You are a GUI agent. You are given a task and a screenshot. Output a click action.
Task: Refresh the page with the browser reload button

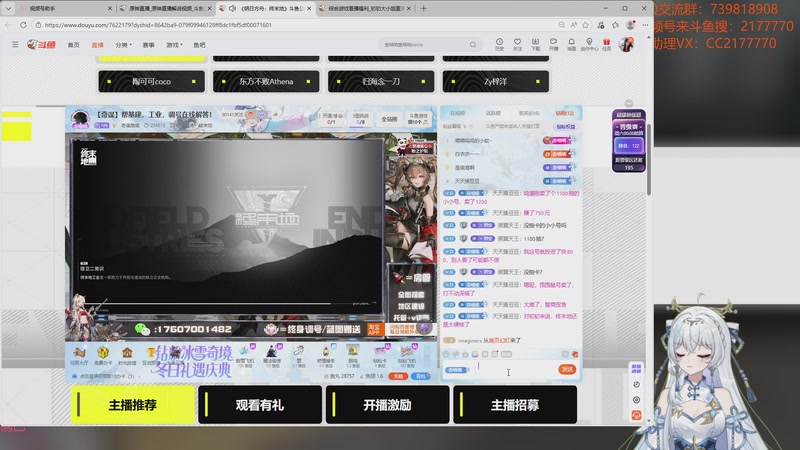pos(23,24)
